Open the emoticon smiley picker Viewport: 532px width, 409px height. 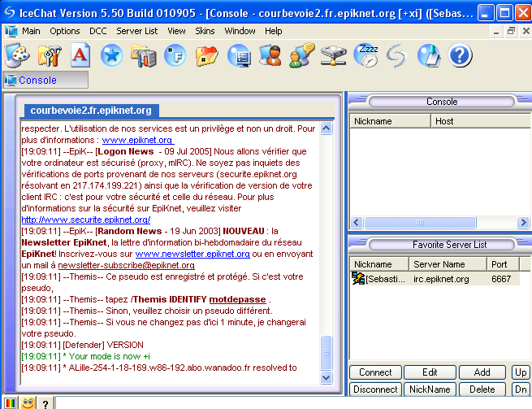click(28, 403)
